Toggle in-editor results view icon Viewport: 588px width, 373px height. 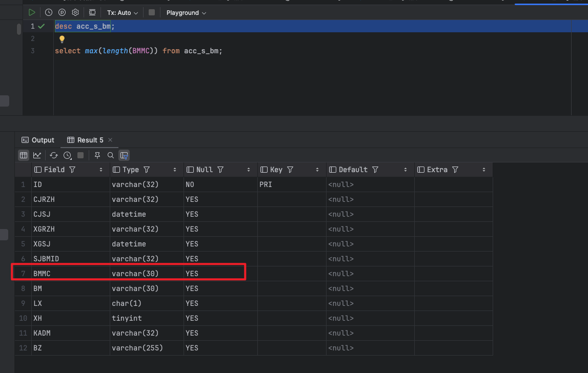click(x=92, y=12)
